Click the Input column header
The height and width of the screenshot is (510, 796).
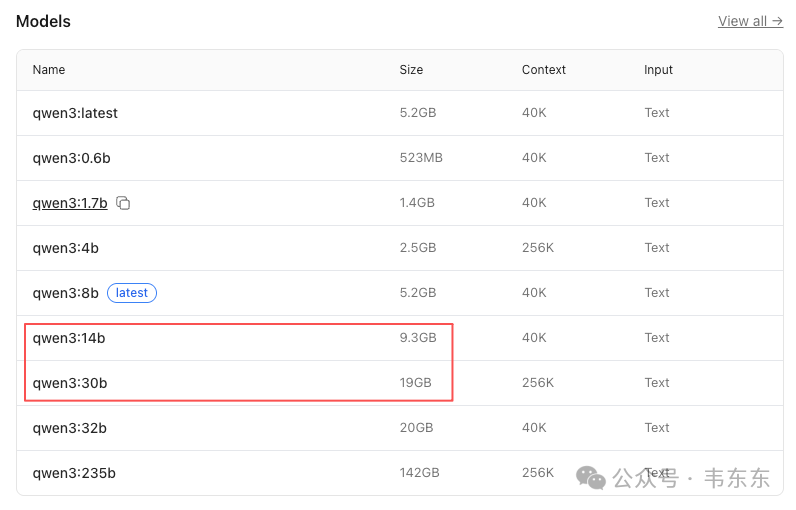point(658,70)
